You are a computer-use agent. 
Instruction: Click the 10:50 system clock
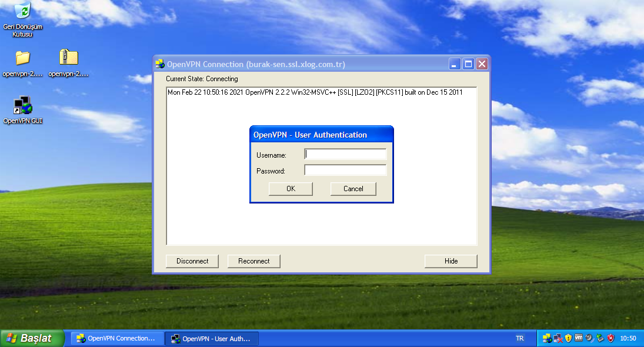tap(628, 338)
